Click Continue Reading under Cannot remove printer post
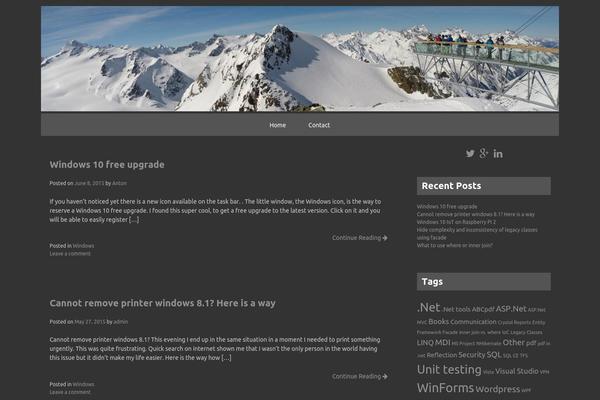The width and height of the screenshot is (600, 400). 360,376
